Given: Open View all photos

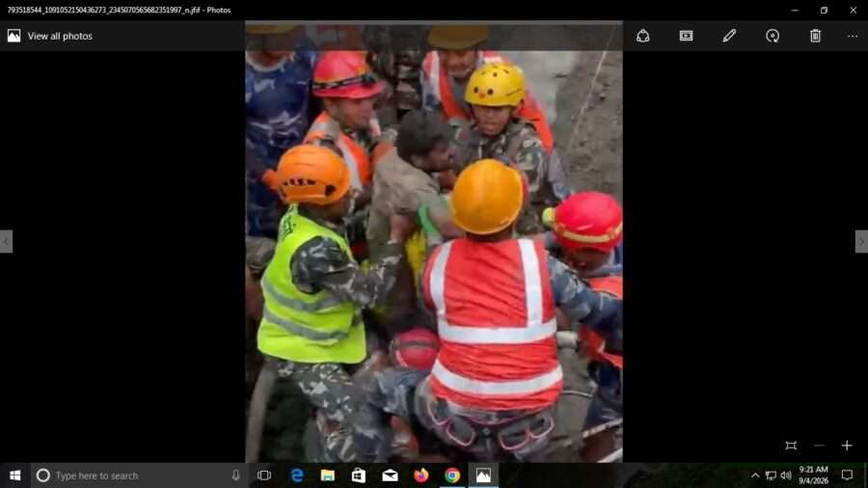Looking at the screenshot, I should (50, 36).
